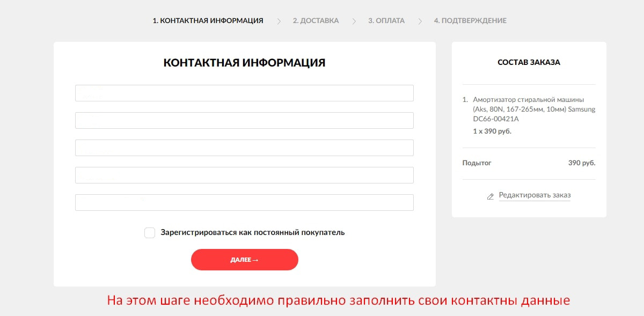Viewport: 644px width, 316px height.
Task: Go to step 2 Доставка
Action: click(316, 21)
